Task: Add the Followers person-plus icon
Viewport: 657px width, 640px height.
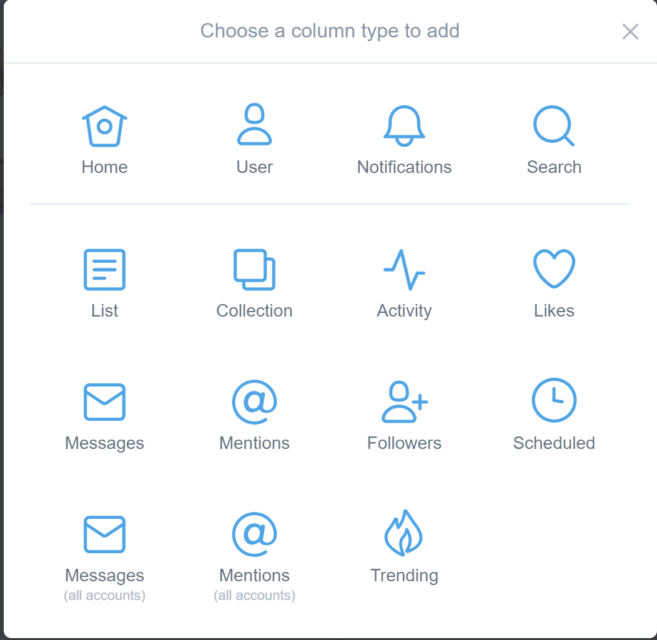Action: click(405, 402)
